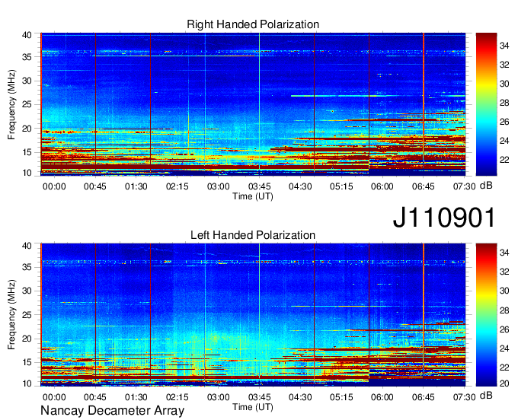518x420 pixels.
Task: Click the "35" frequency tick on the Left Handed plot
Action: (27, 267)
